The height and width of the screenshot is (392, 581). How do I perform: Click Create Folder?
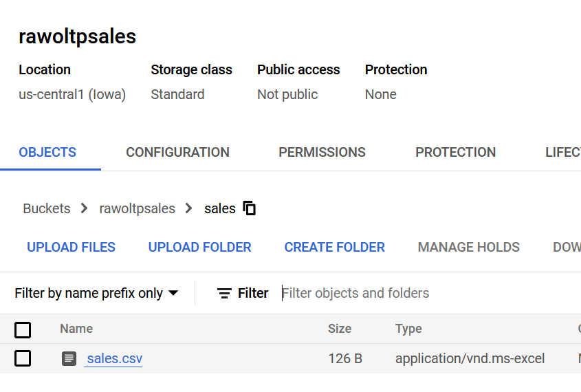point(334,247)
